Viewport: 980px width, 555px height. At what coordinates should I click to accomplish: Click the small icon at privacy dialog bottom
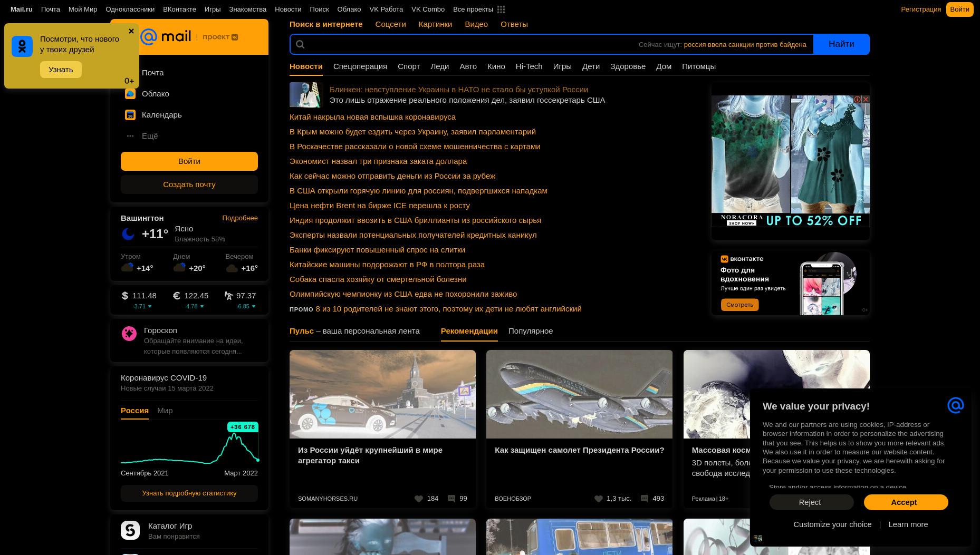coord(758,538)
